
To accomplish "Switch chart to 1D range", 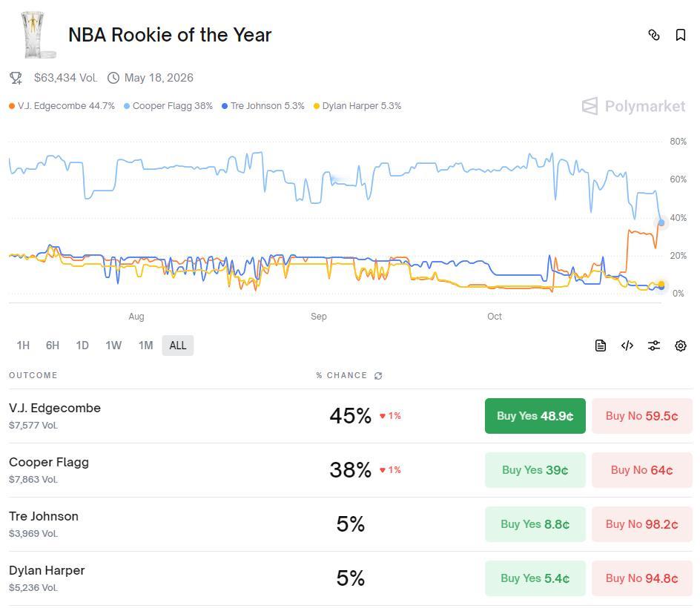I will 82,346.
